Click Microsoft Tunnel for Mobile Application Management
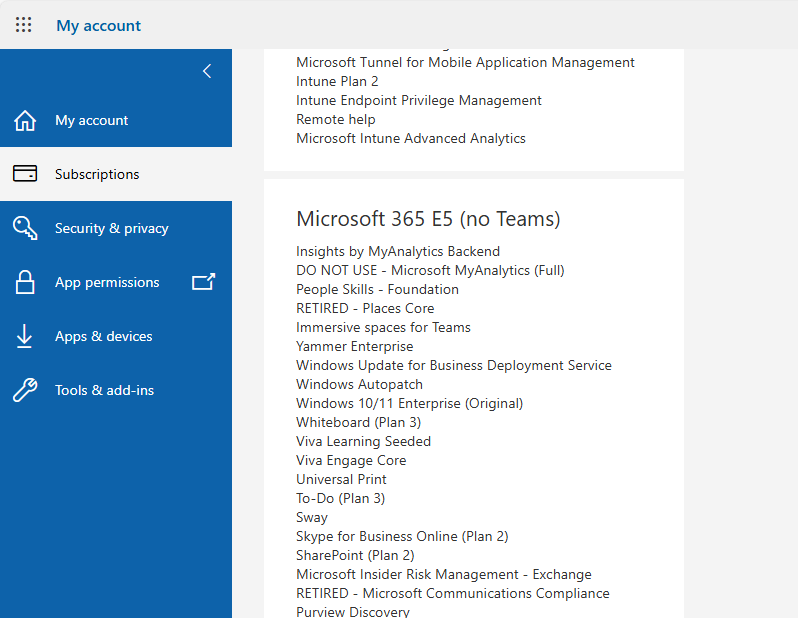Viewport: 798px width, 618px height. point(465,62)
